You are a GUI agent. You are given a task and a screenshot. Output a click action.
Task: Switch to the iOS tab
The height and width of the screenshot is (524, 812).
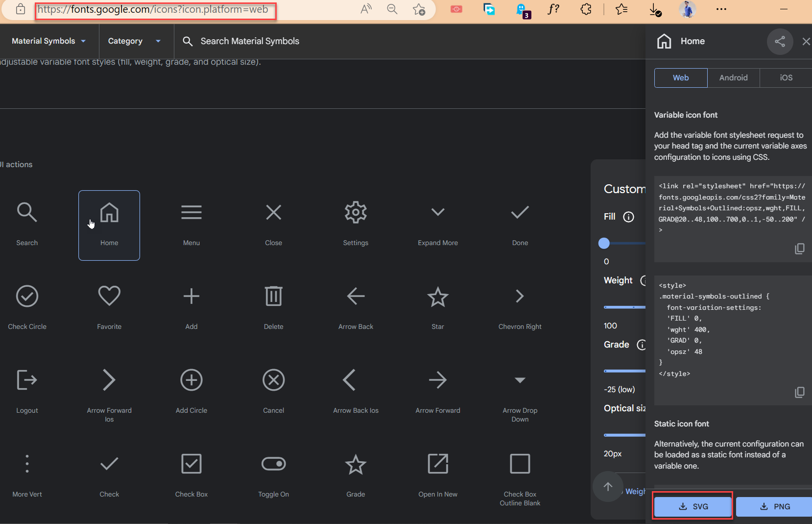[786, 78]
